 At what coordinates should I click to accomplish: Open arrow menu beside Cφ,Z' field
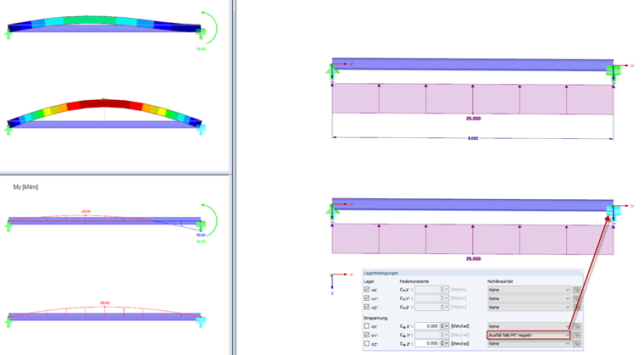point(447,343)
